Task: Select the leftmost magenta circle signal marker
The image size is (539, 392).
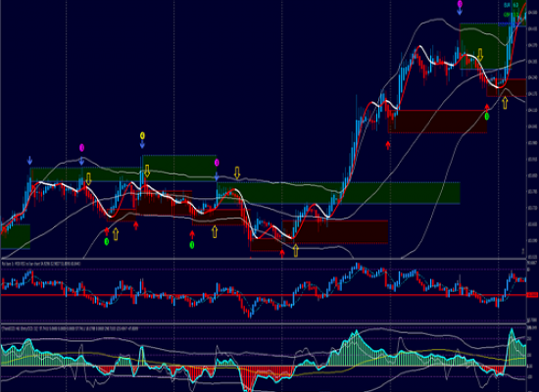Action: (x=81, y=148)
